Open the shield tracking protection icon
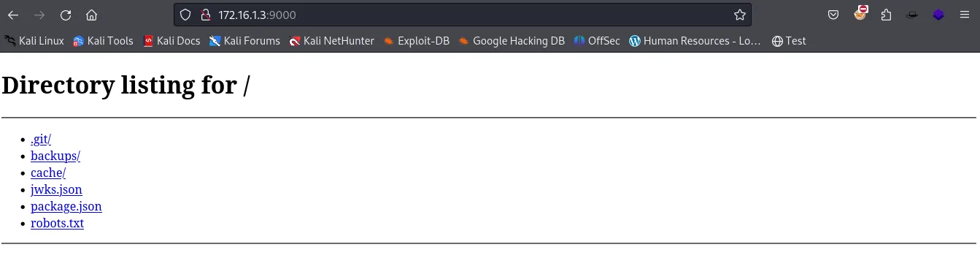This screenshot has height=269, width=980. [185, 15]
